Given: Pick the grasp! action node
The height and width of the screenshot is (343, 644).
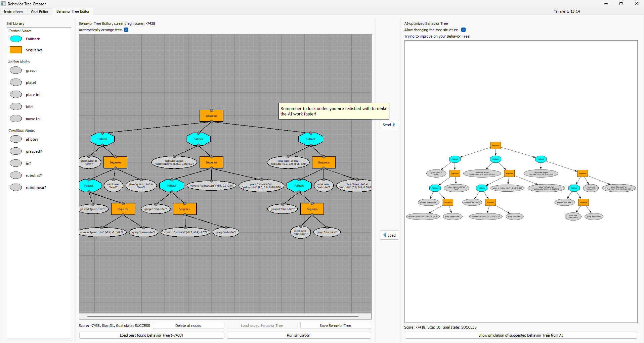Looking at the screenshot, I should pyautogui.click(x=16, y=70).
